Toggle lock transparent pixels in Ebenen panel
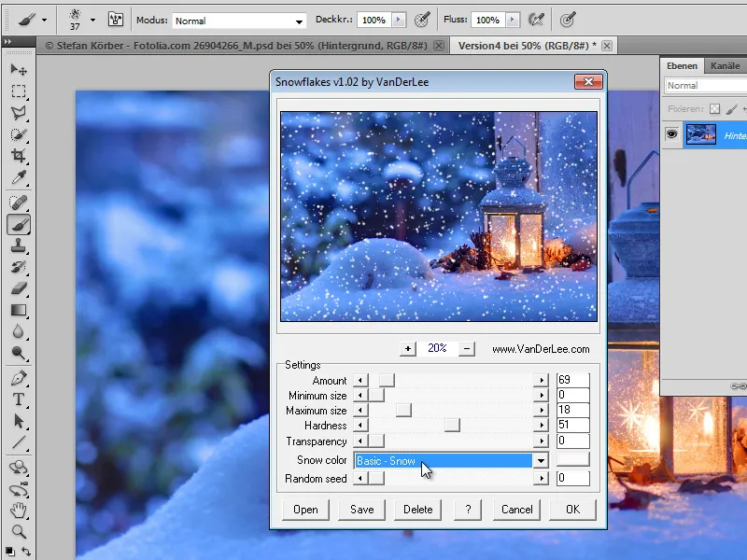The width and height of the screenshot is (747, 560). pos(714,109)
